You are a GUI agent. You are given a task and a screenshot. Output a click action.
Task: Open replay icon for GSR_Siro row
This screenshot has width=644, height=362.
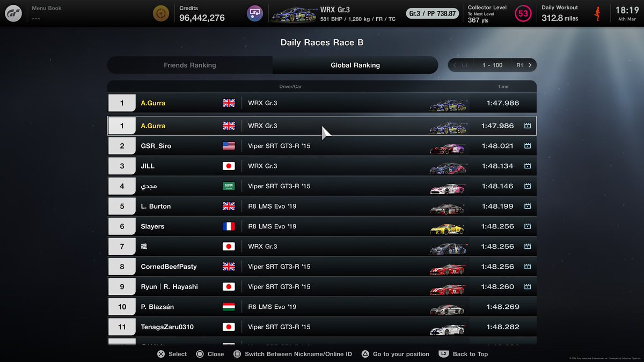coord(527,146)
